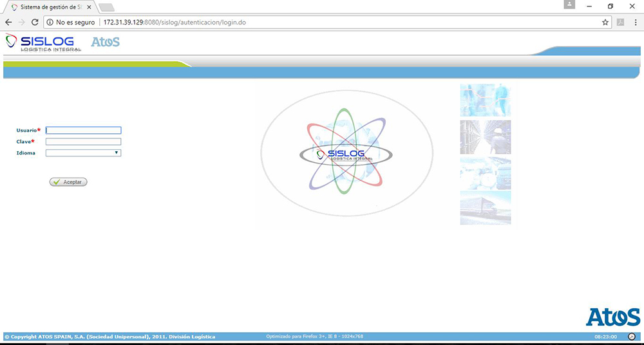Click the Usuario label
Image resolution: width=644 pixels, height=345 pixels.
pos(26,130)
